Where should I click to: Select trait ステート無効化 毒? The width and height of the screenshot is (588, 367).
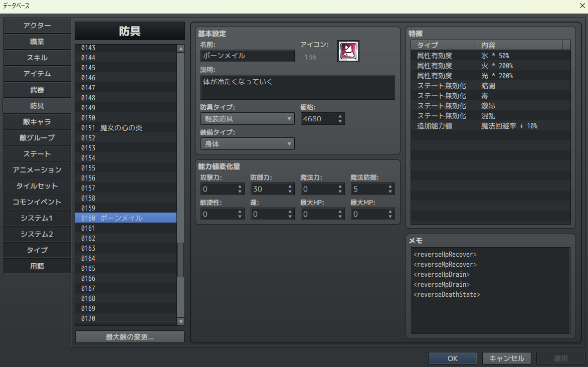(490, 96)
